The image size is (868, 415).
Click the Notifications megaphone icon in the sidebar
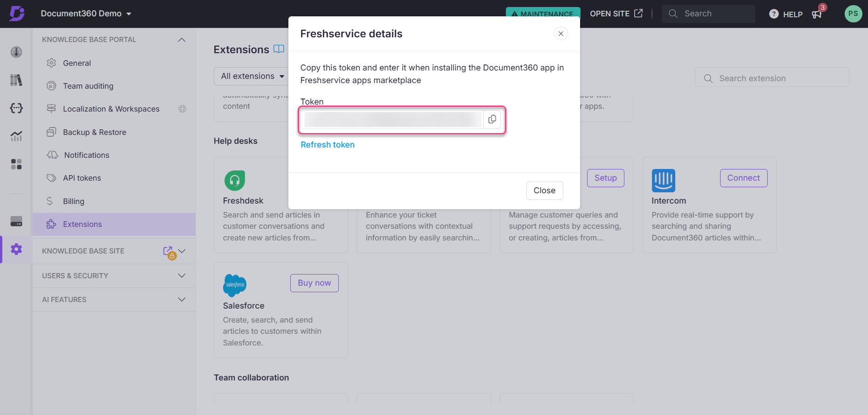pyautogui.click(x=52, y=155)
